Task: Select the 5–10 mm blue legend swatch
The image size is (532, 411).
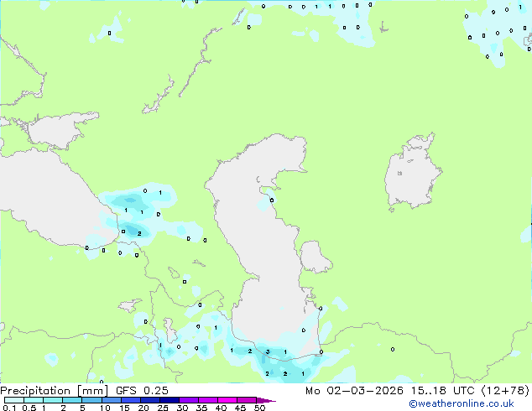Action: (91, 400)
